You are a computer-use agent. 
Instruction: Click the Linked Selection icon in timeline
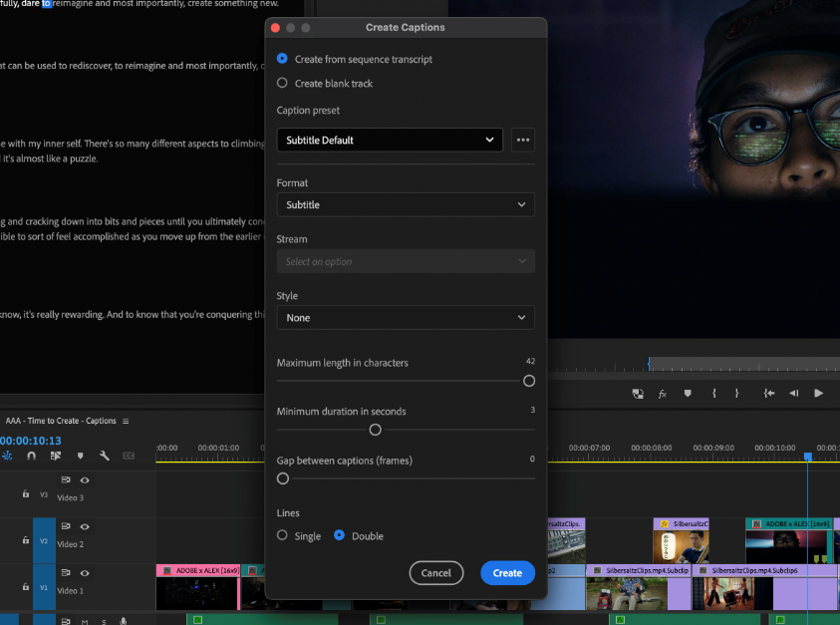click(x=55, y=456)
